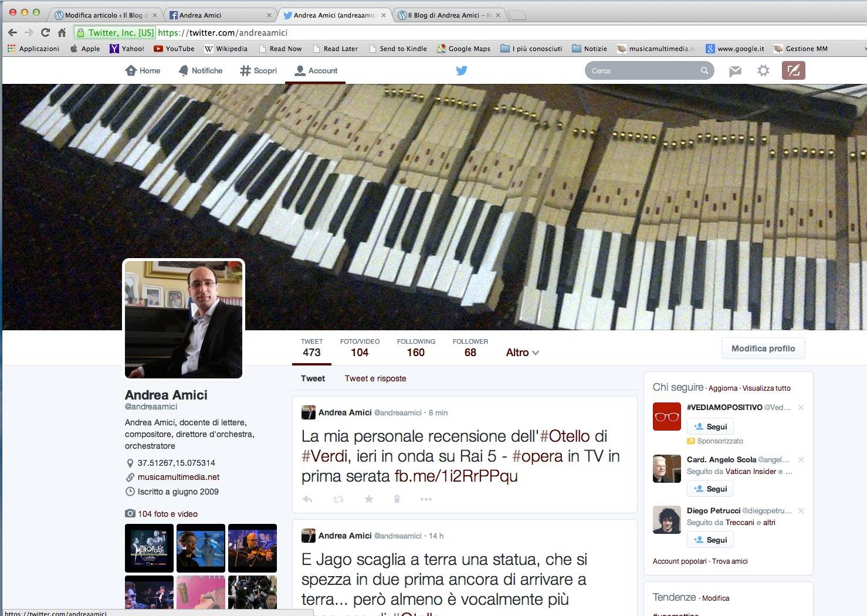Open 104 foto e video link
Image resolution: width=867 pixels, height=616 pixels.
click(167, 513)
